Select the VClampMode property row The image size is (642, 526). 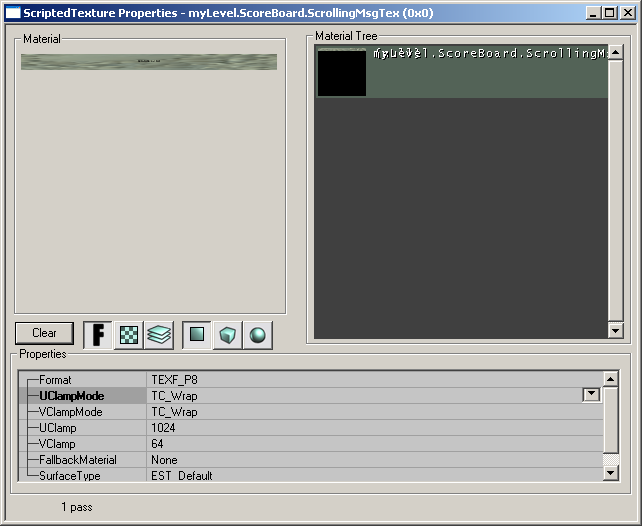pos(311,412)
